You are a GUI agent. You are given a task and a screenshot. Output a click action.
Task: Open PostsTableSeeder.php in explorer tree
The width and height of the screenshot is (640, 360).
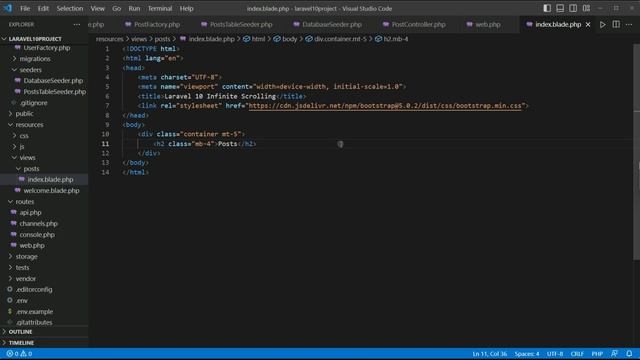55,92
